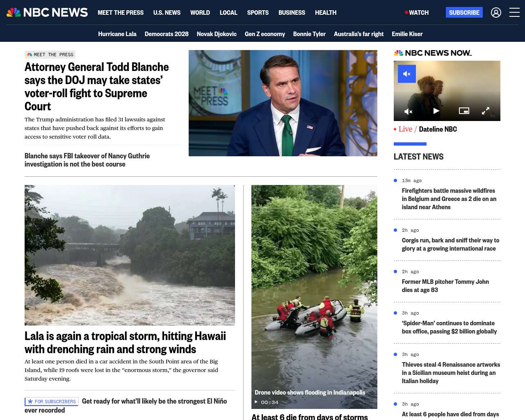This screenshot has height=420, width=525.
Task: Click the For Subscribers badge
Action: click(x=52, y=402)
